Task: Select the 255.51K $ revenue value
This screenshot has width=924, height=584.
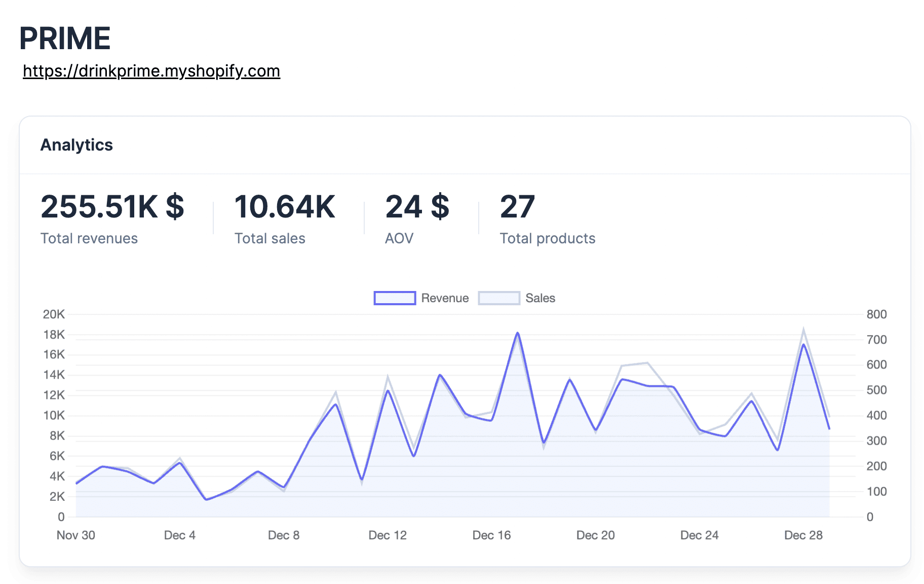Action: pyautogui.click(x=112, y=206)
